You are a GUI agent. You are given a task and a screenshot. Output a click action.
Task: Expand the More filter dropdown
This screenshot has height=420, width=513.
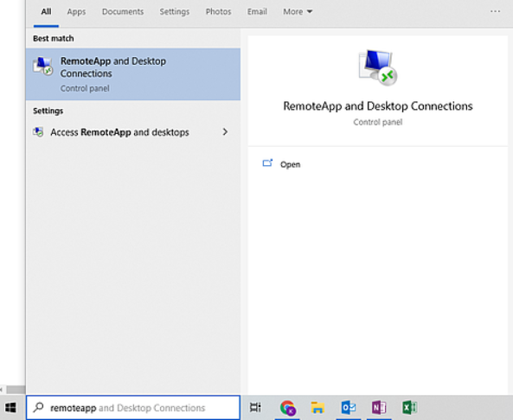point(298,12)
